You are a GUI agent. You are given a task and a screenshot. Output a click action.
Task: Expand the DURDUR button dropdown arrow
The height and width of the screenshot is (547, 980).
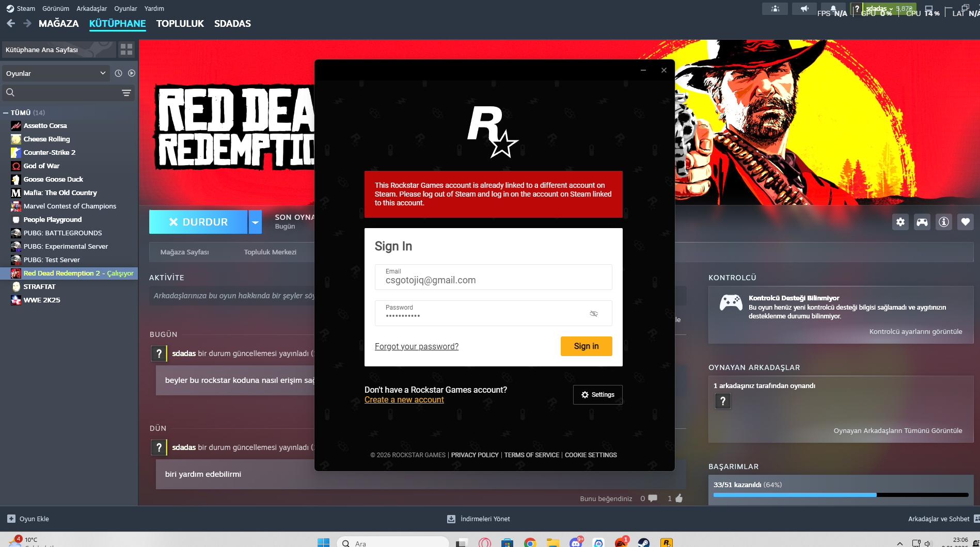pos(255,222)
